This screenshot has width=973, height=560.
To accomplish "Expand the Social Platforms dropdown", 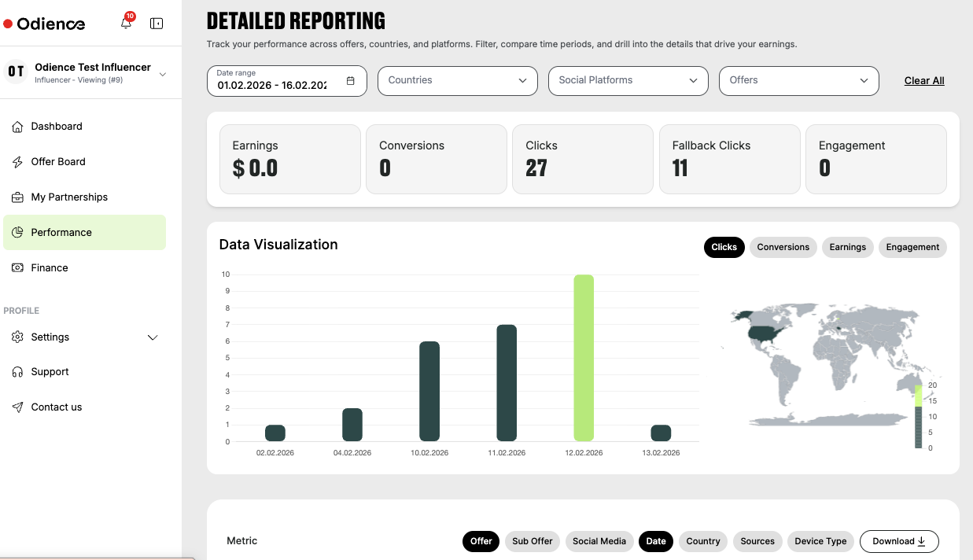I will click(x=628, y=80).
